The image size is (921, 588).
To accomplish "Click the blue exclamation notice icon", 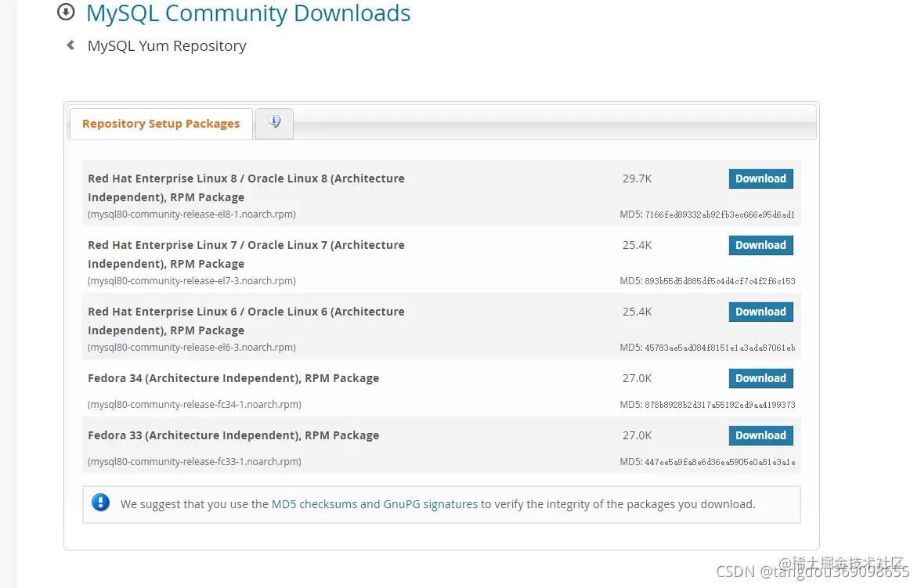I will (x=100, y=503).
